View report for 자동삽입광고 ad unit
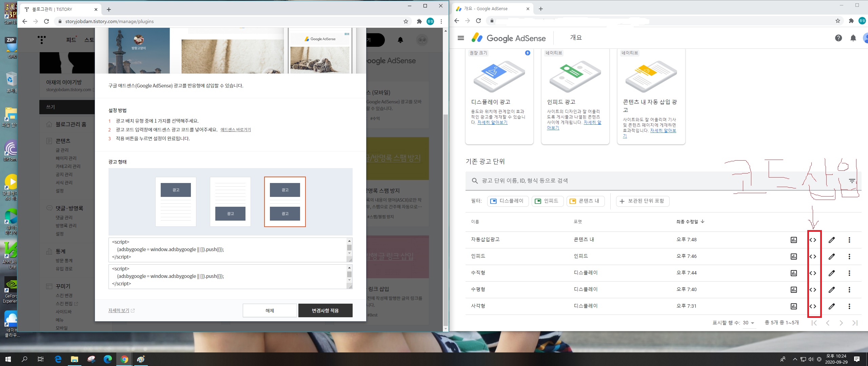 click(794, 240)
